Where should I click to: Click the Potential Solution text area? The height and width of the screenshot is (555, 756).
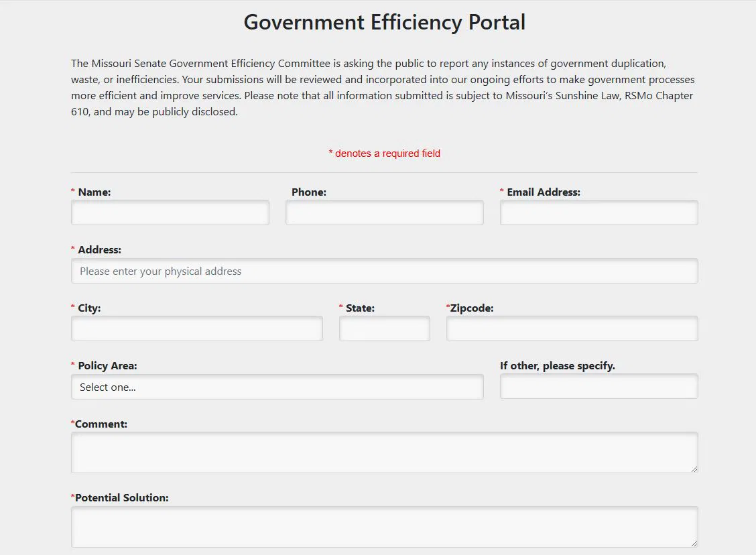pyautogui.click(x=384, y=527)
